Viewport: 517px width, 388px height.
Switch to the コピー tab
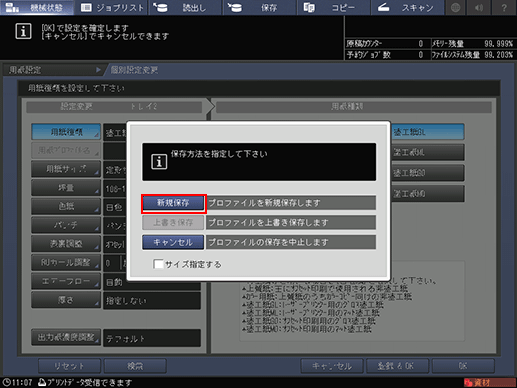334,7
